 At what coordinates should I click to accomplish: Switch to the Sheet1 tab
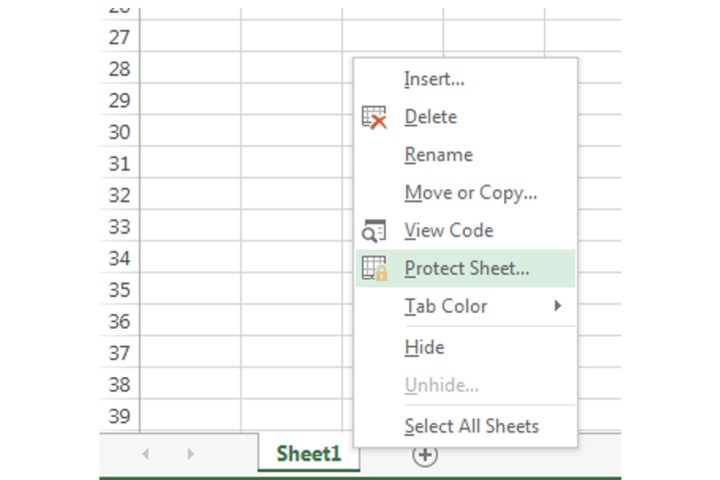[x=308, y=453]
